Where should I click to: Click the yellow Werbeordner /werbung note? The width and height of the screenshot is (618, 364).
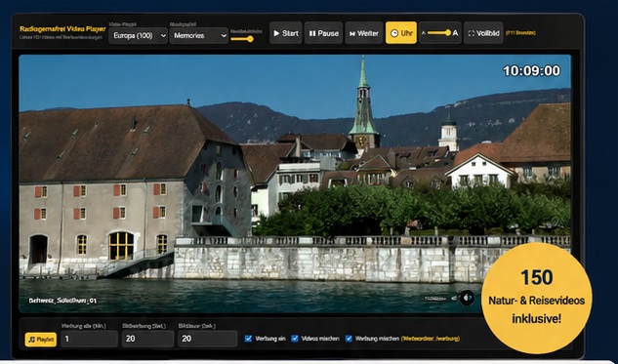click(430, 339)
